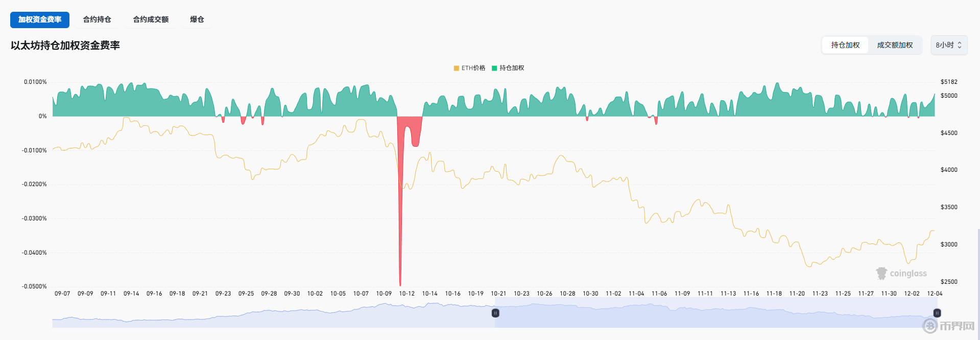980x340 pixels.
Task: Click the green 持仓加权 legend swatch
Action: 494,68
